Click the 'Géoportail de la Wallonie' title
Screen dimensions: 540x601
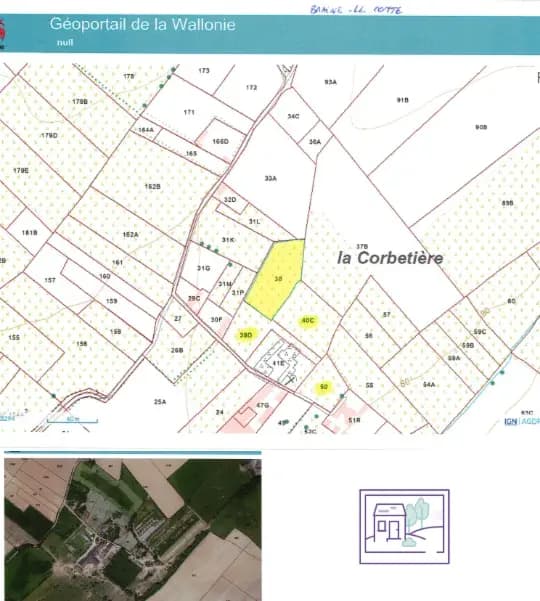[143, 25]
